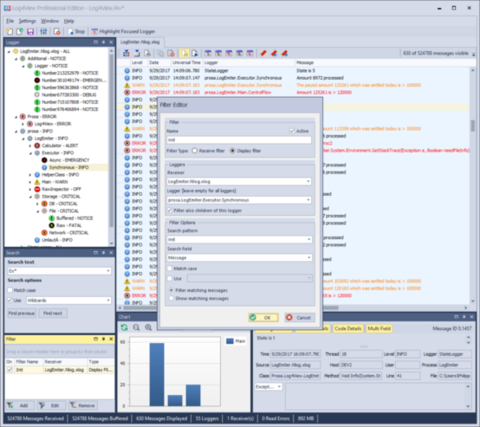Select the Receive filter radio button
This screenshot has width=480, height=427.
[x=195, y=151]
